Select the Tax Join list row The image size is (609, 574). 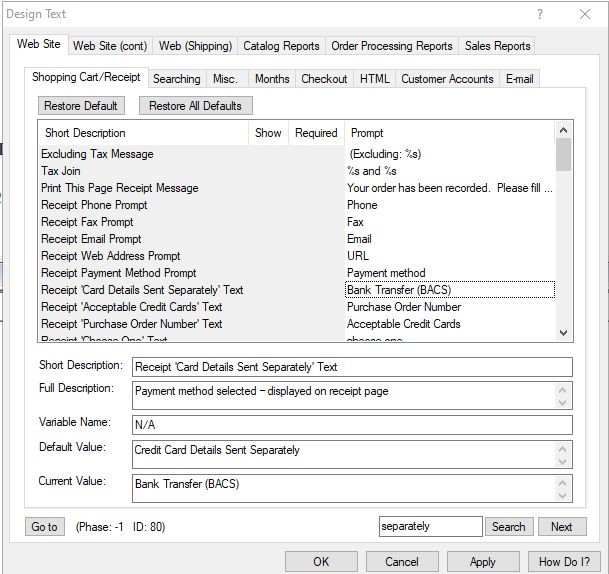(x=62, y=171)
